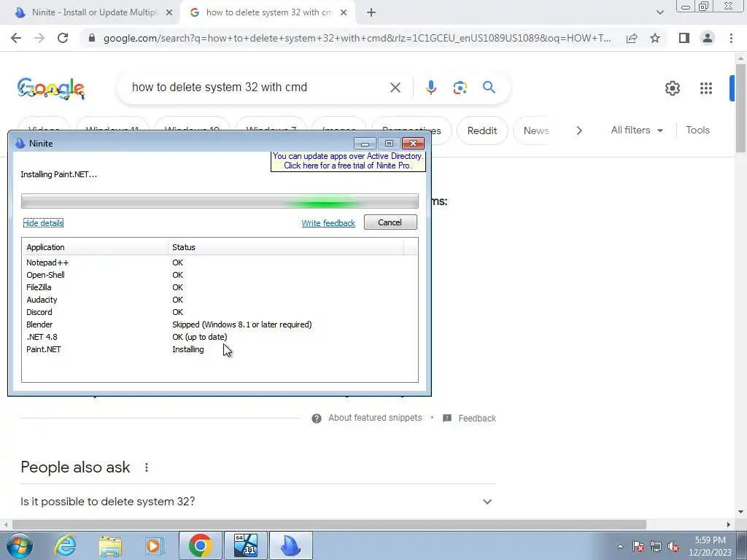
Task: Open People also ask options menu
Action: pyautogui.click(x=147, y=467)
